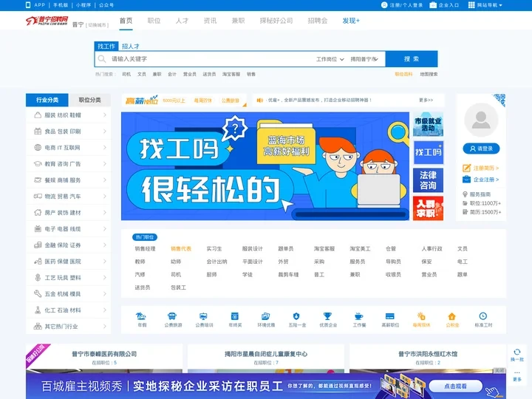This screenshot has width=532, height=399.
Task: Click the 更多 ellipsis icon on right
Action: (516, 372)
